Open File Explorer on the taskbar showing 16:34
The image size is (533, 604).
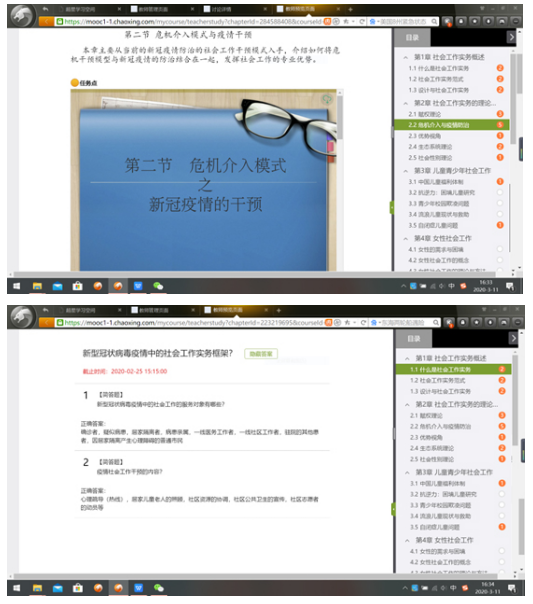point(37,588)
